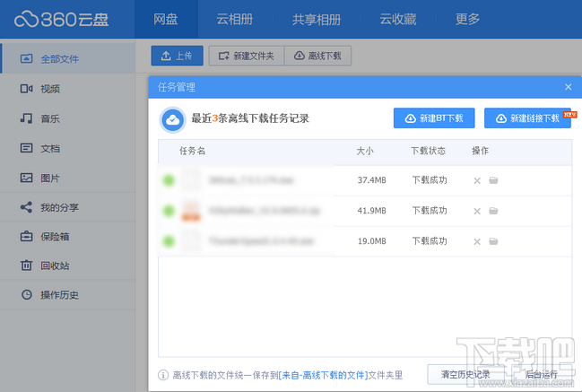Click the 37.4MB size cell

tap(371, 180)
